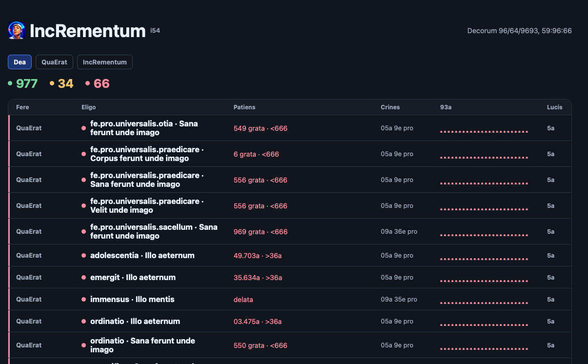
Task: Click the 09a 35e pro cell
Action: (399, 300)
